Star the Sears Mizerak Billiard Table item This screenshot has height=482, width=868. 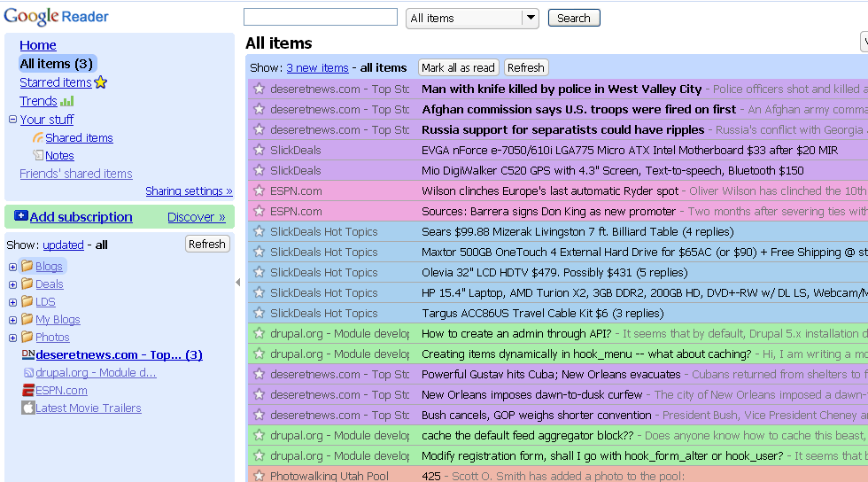coord(259,231)
